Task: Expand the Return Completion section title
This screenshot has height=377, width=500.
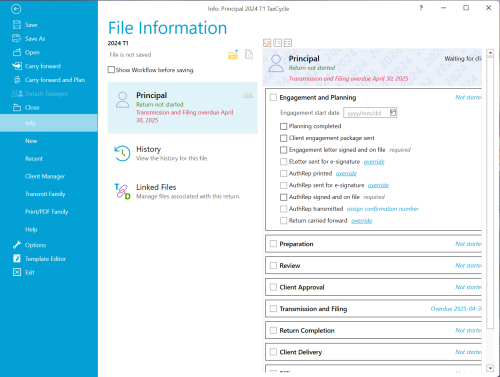Action: (x=307, y=331)
